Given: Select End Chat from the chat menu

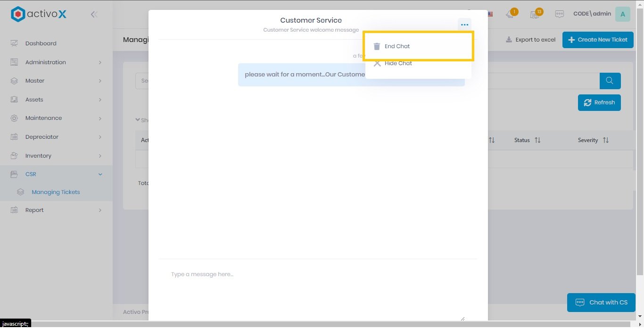Looking at the screenshot, I should point(397,46).
